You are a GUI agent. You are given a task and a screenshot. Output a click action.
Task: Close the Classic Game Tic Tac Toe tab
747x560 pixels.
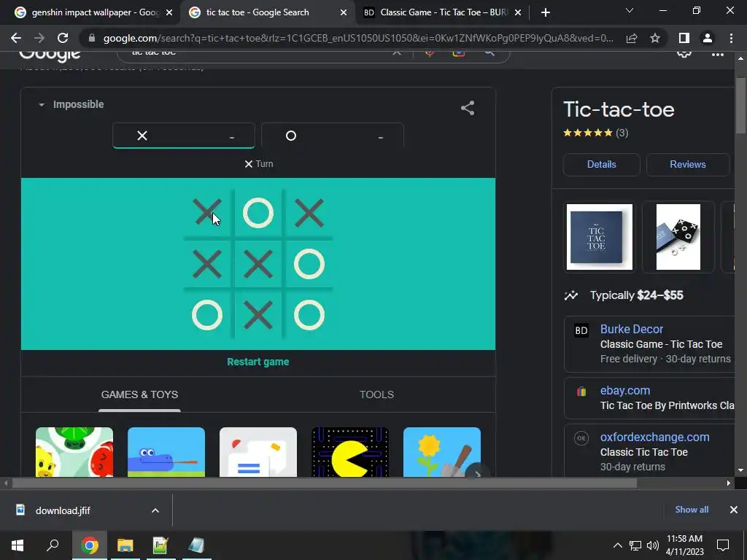(518, 13)
